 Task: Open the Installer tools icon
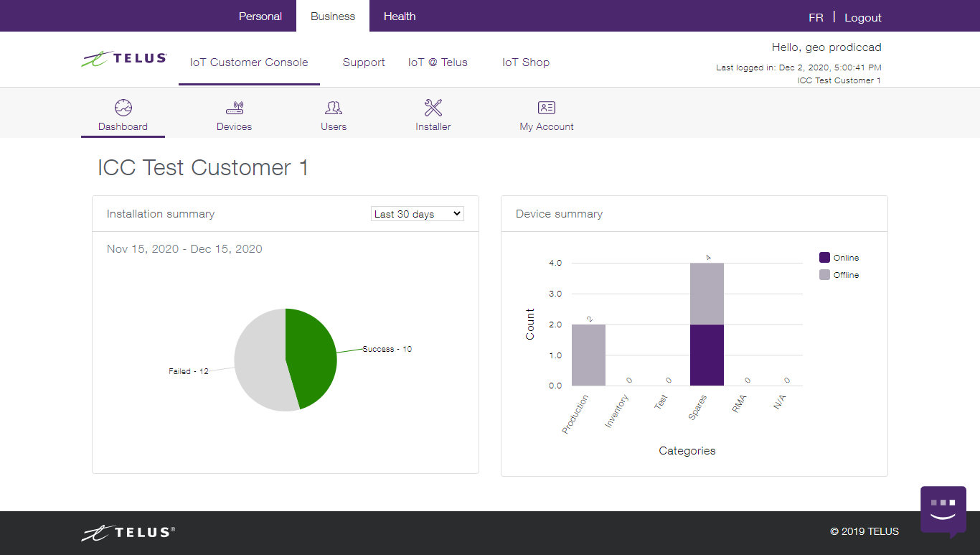[x=433, y=108]
